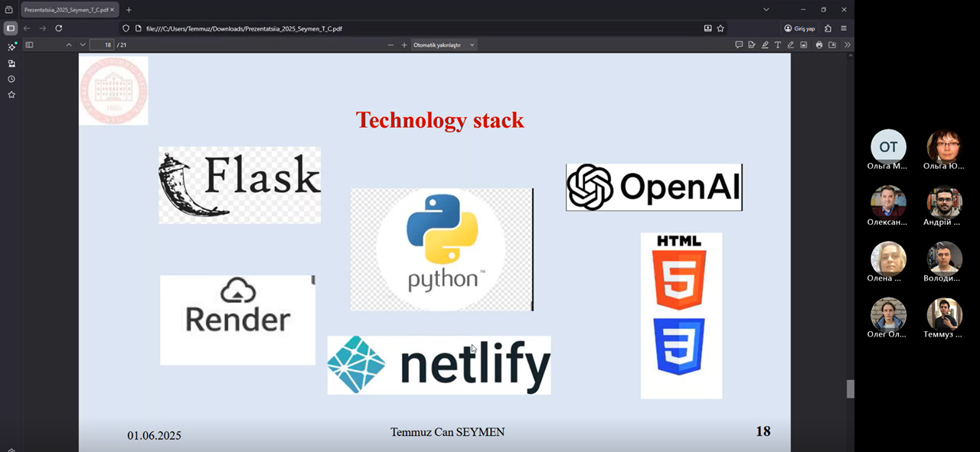The height and width of the screenshot is (452, 980).
Task: Click the Technology stack slide title
Action: pyautogui.click(x=440, y=120)
